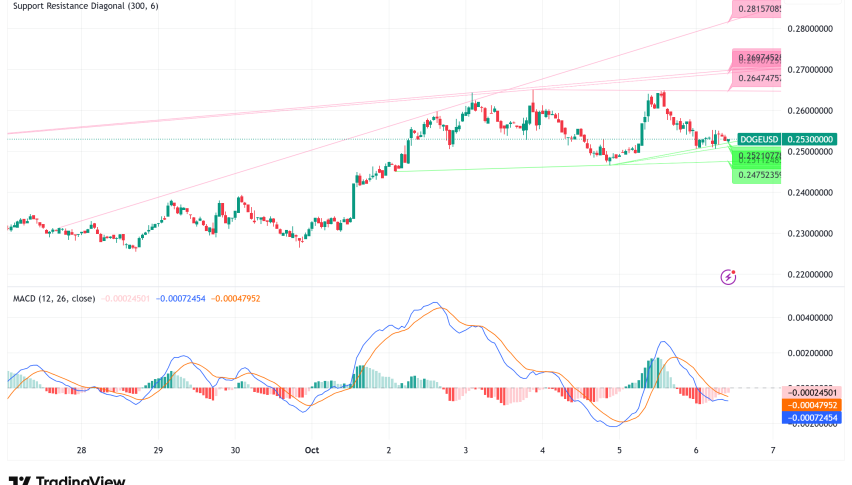Select the 3 date label on time axis
Screen dimensions: 852x485
pyautogui.click(x=466, y=451)
